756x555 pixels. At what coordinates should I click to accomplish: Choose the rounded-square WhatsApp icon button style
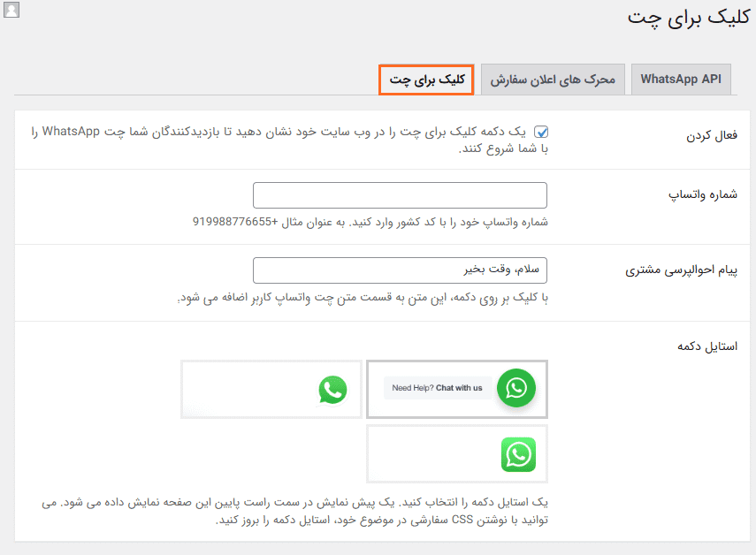point(457,454)
